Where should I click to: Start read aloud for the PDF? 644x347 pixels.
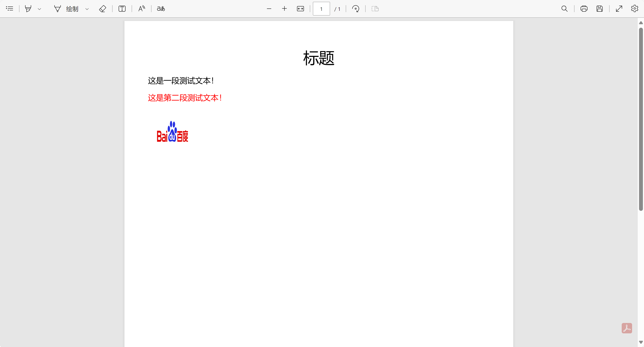(141, 8)
